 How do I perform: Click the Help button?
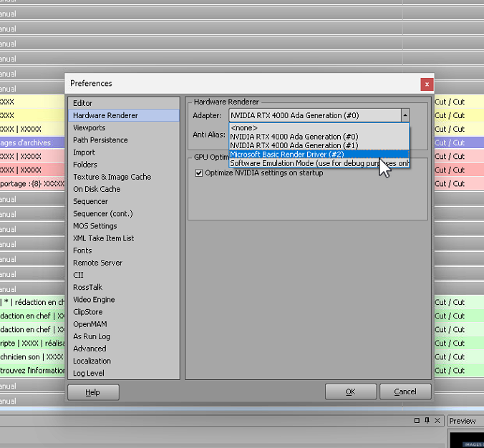point(93,392)
